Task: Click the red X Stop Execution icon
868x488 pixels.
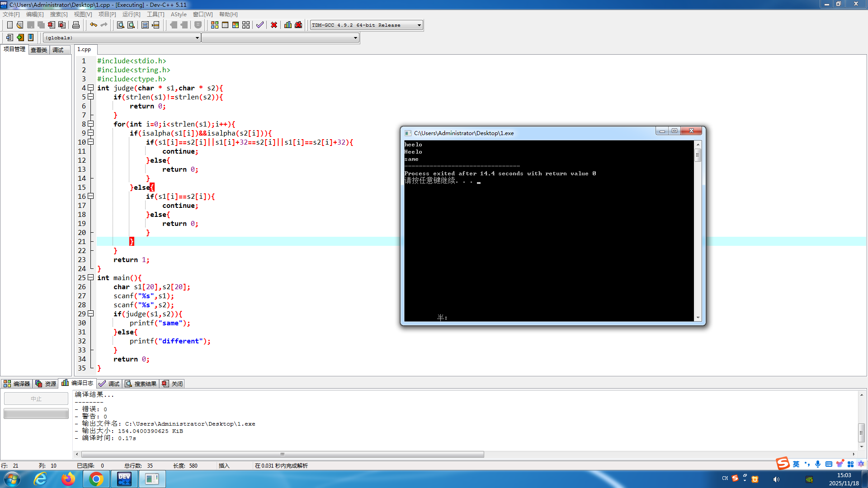Action: [274, 25]
